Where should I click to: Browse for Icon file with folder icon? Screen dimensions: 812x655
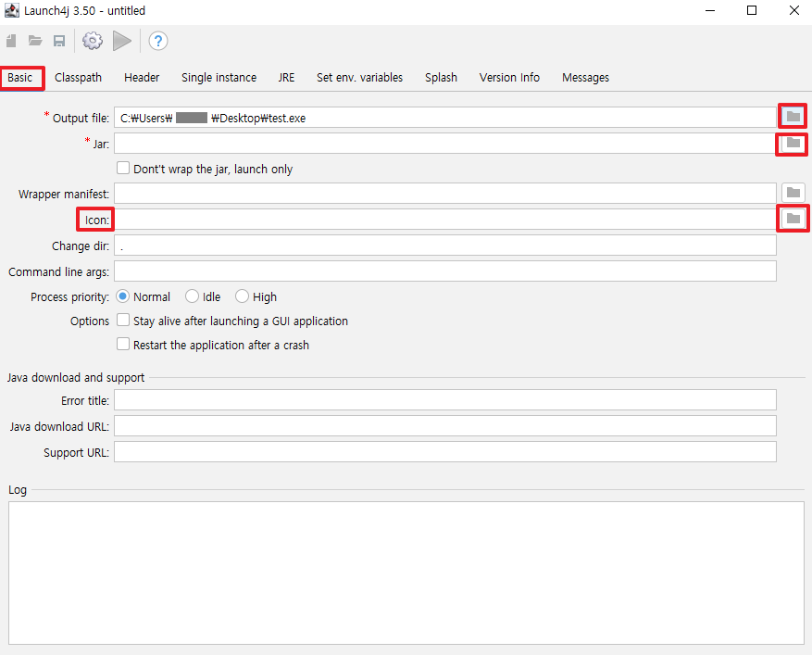click(793, 219)
